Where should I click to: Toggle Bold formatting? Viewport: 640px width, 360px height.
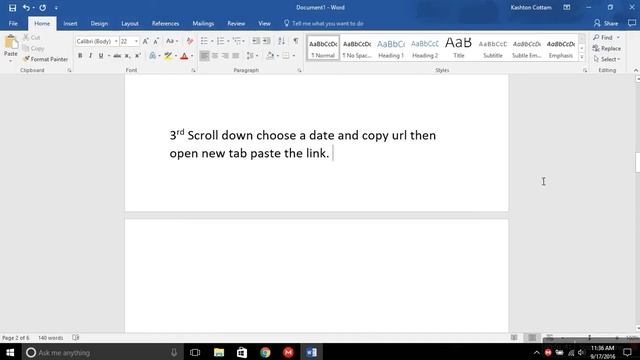coord(80,56)
